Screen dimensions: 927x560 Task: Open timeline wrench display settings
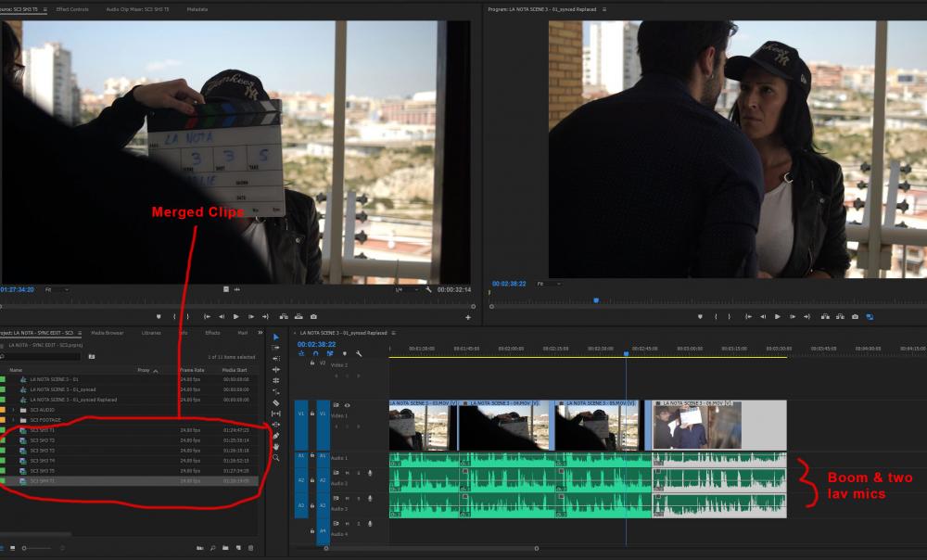[x=359, y=353]
